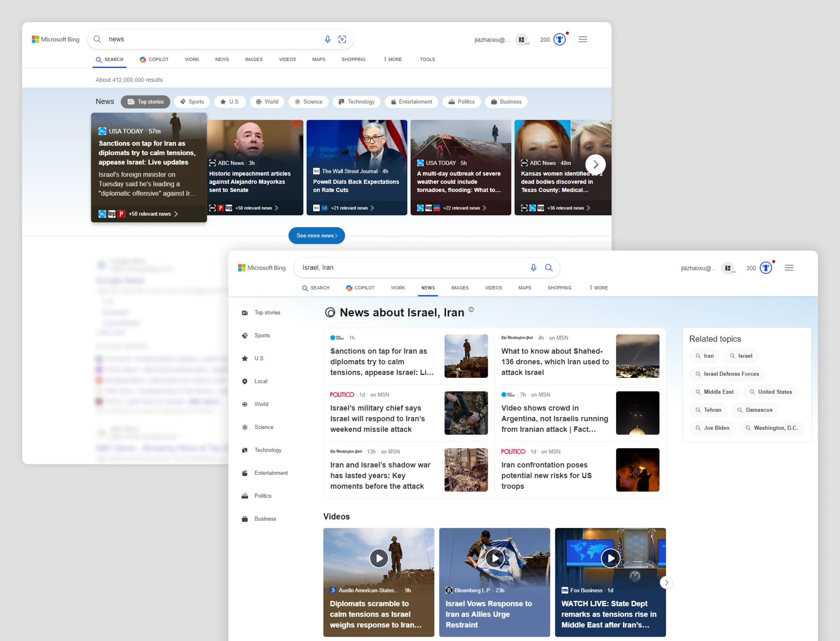840x641 pixels.
Task: Open the hamburger menu in the Israel, Iran window
Action: coord(789,268)
